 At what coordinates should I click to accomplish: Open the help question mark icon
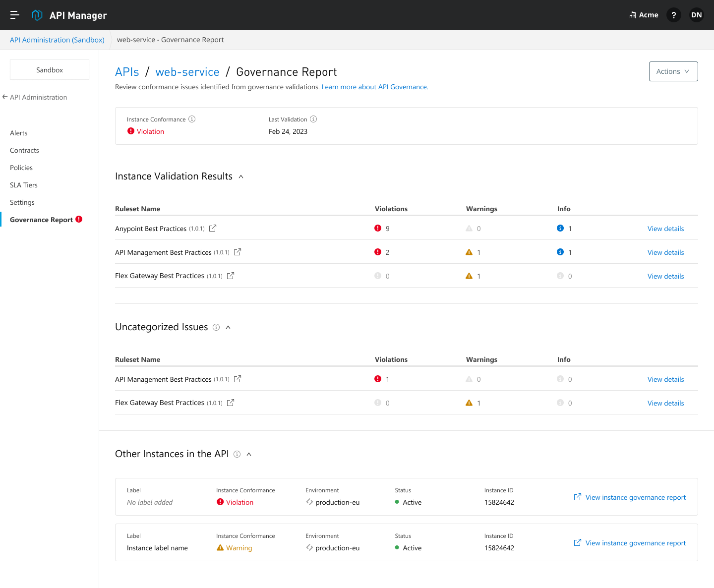coord(673,15)
